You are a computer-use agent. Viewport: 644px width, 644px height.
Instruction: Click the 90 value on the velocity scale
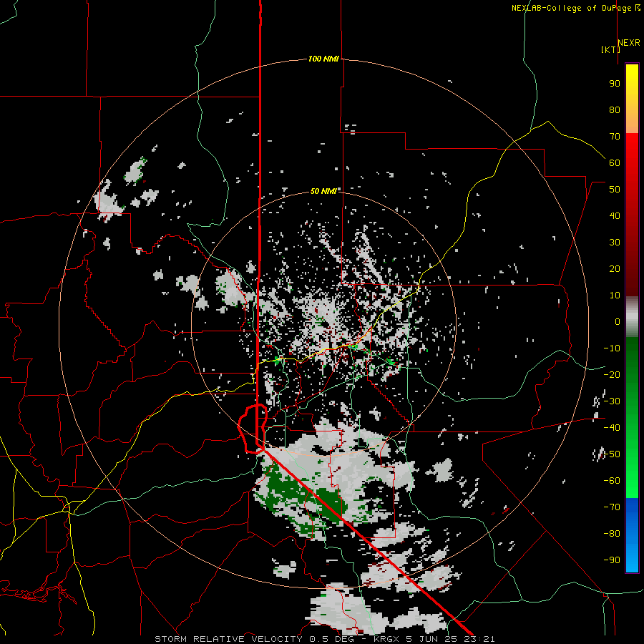coord(615,84)
